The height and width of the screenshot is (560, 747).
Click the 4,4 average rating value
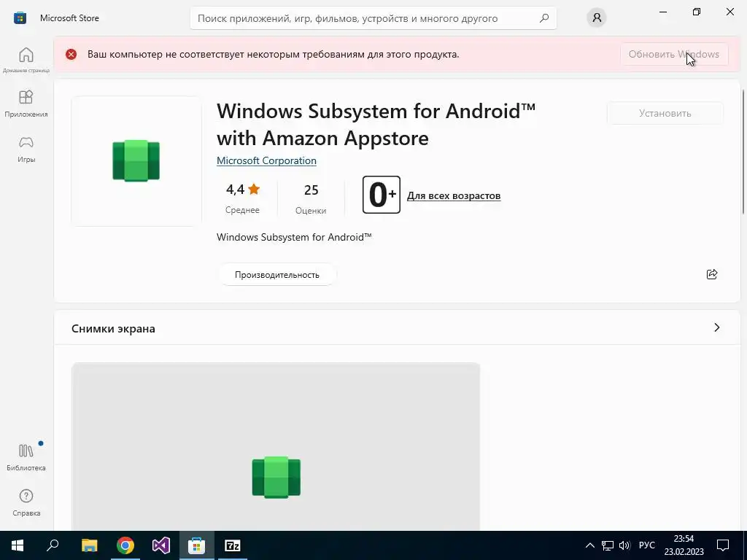pos(235,190)
